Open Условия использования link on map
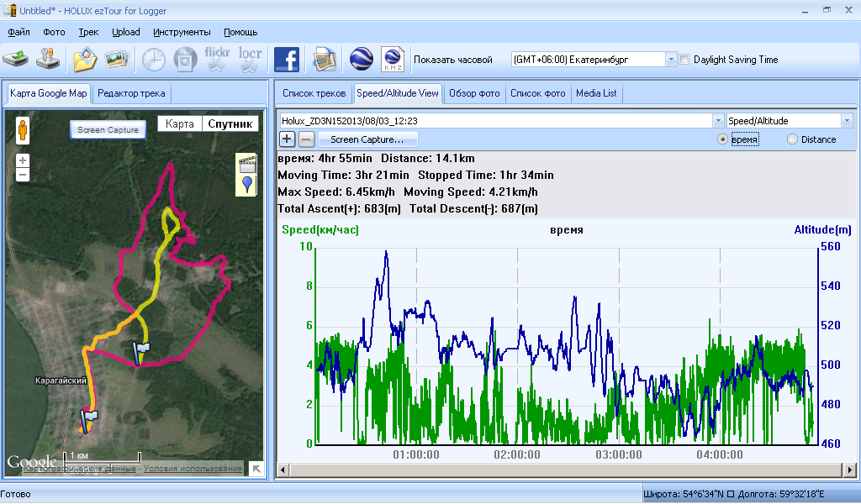The width and height of the screenshot is (861, 504). pos(193,469)
